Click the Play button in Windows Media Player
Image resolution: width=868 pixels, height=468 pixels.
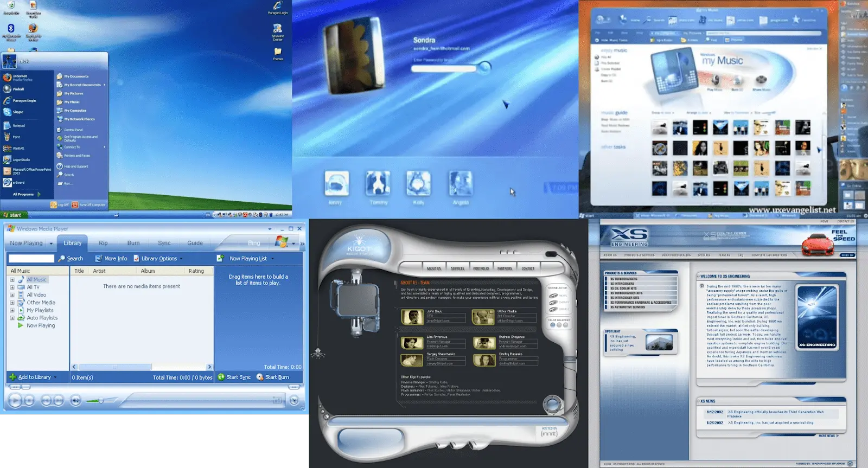click(15, 401)
